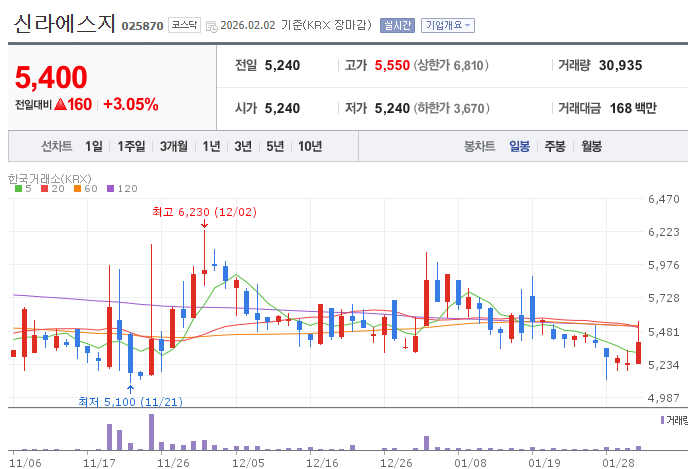Image resolution: width=688 pixels, height=469 pixels.
Task: Switch to 월봉 candlestick chart
Action: [x=591, y=146]
